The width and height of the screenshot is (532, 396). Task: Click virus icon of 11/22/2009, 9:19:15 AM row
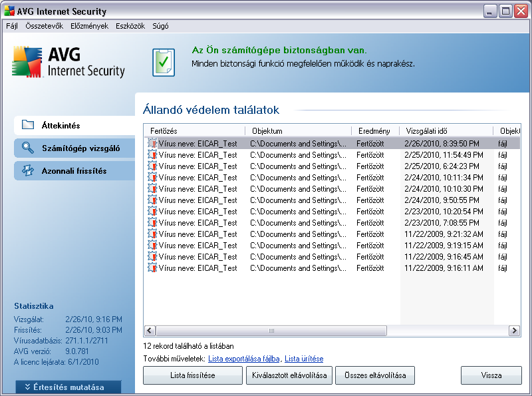pyautogui.click(x=152, y=245)
